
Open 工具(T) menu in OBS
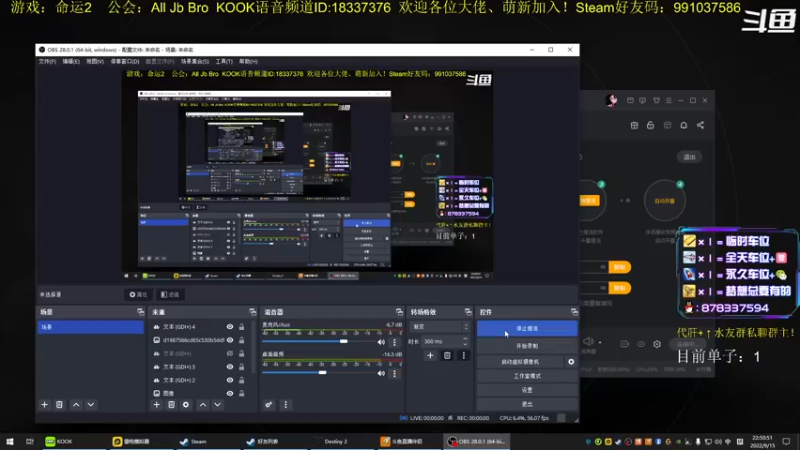point(224,61)
